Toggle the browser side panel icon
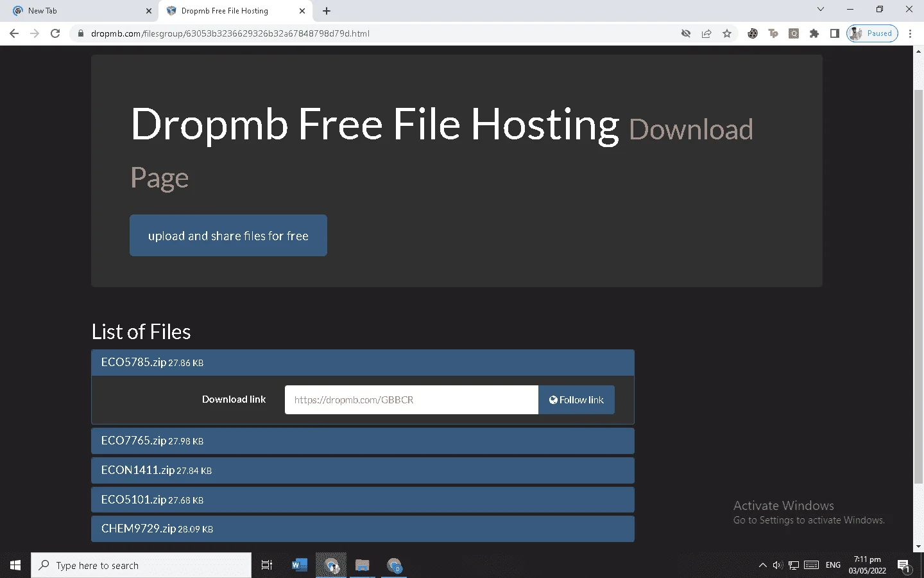The image size is (924, 578). (x=835, y=33)
